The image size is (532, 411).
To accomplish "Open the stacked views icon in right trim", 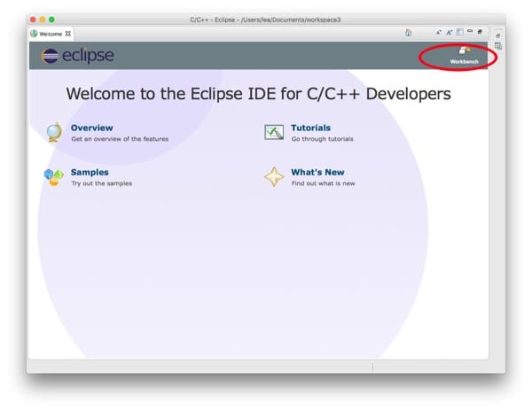I will tap(497, 46).
